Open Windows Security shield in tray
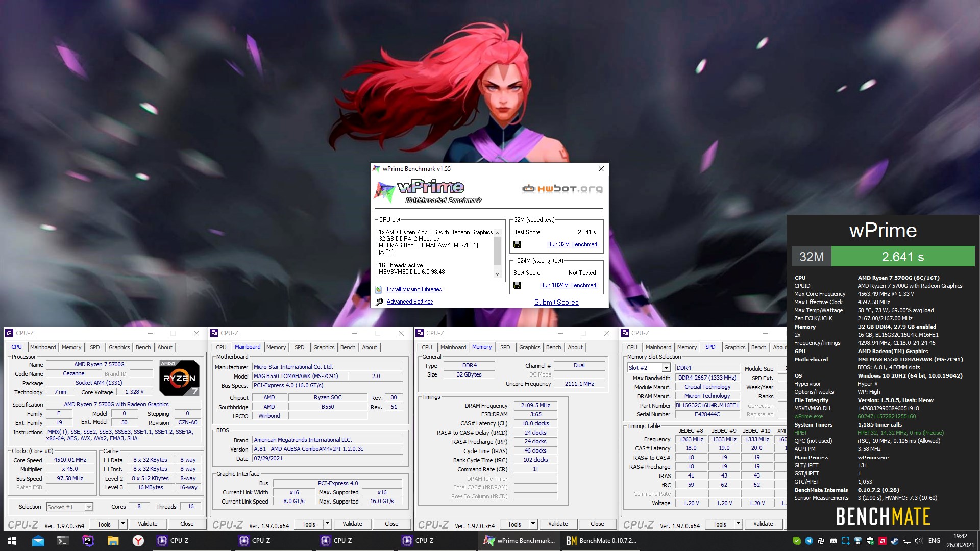980x551 pixels. tap(870, 541)
